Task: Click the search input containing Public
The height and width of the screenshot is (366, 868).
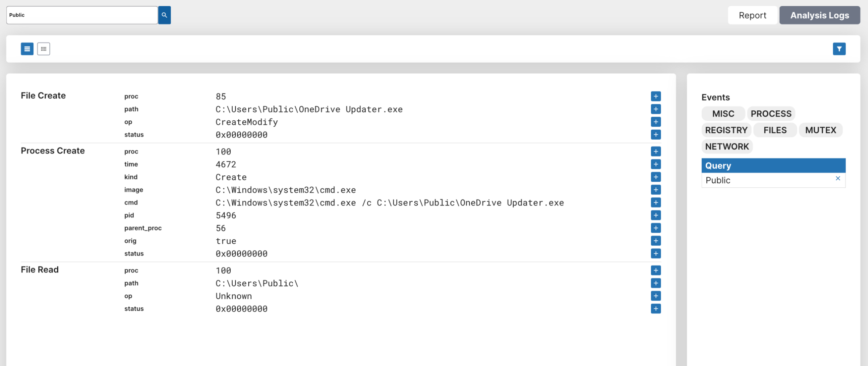Action: click(x=82, y=15)
